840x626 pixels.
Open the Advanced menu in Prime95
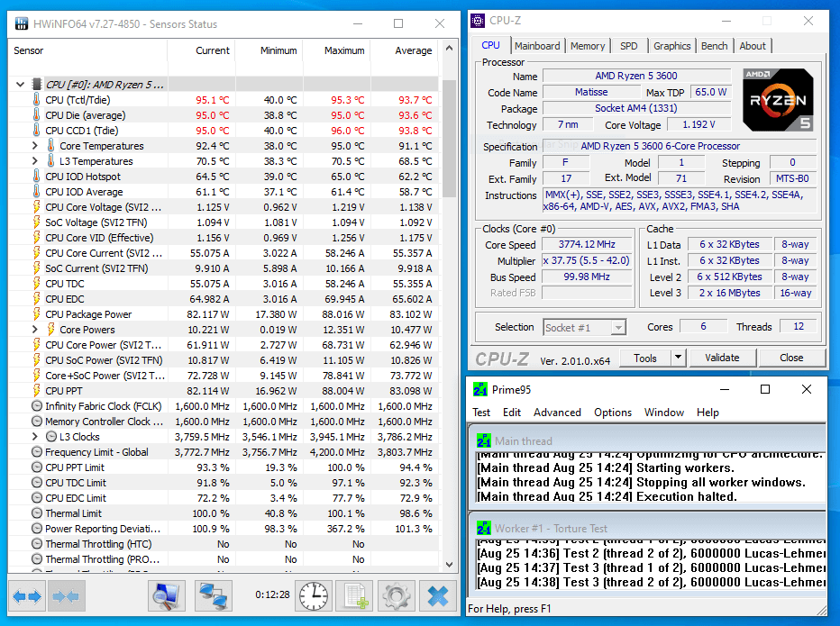[x=557, y=413]
